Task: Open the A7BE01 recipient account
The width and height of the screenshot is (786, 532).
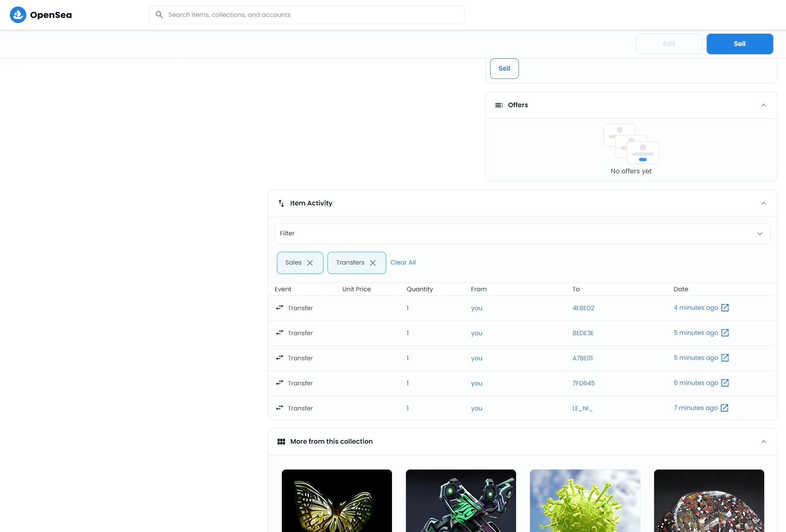Action: pos(583,358)
